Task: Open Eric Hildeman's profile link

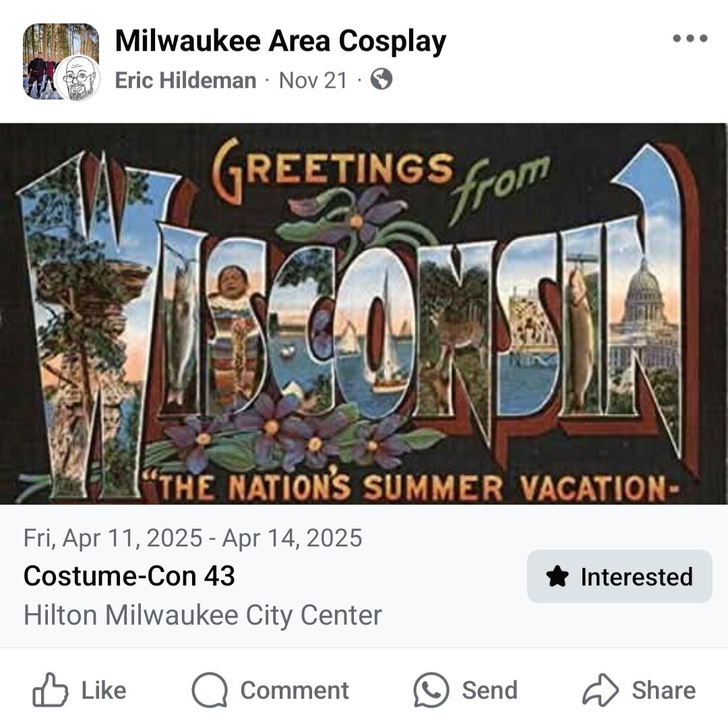Action: point(185,80)
